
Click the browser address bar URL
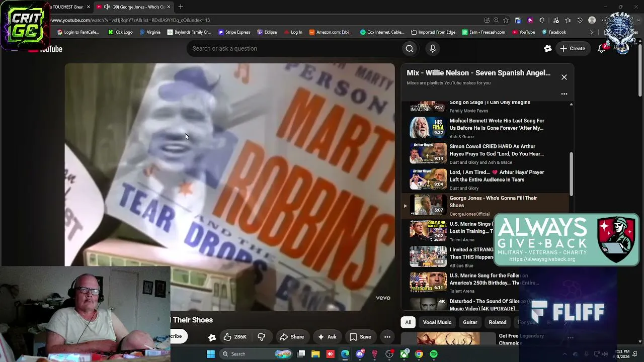[x=130, y=20]
